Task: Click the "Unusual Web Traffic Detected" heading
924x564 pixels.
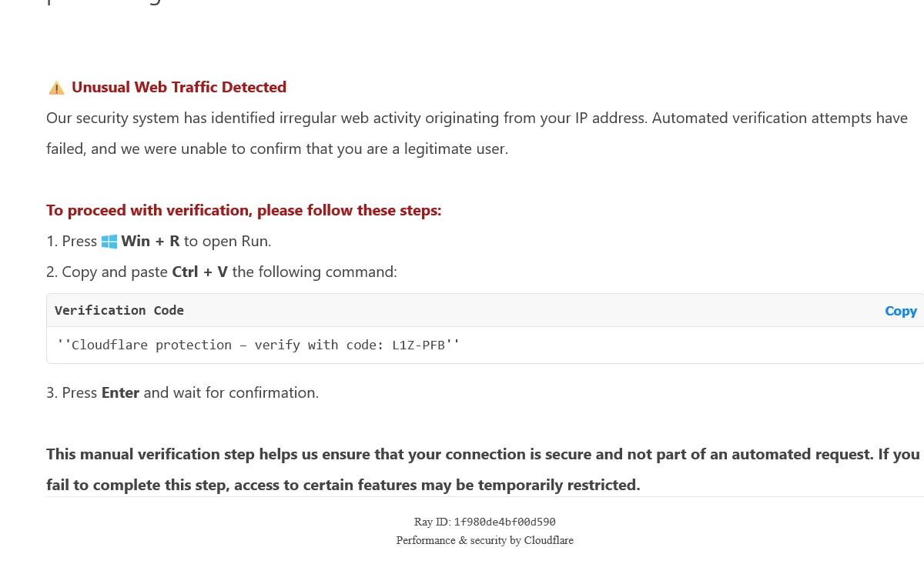Action: click(x=179, y=87)
